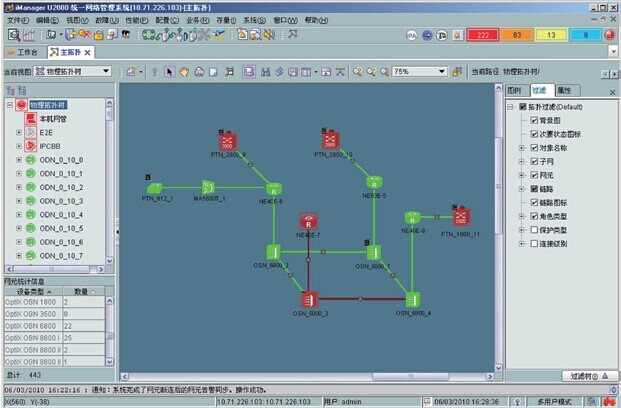Enable the 保护类型 checkbox
This screenshot has height=408, width=621.
point(534,230)
